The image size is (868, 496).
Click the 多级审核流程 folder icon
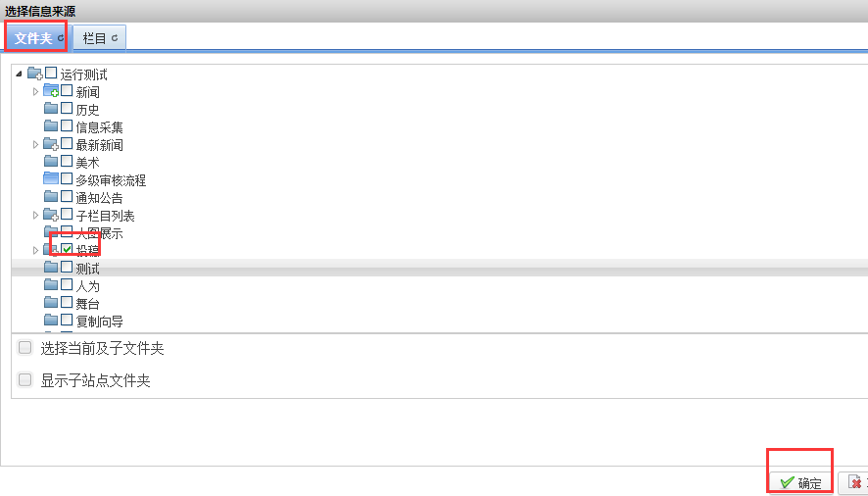coord(51,179)
